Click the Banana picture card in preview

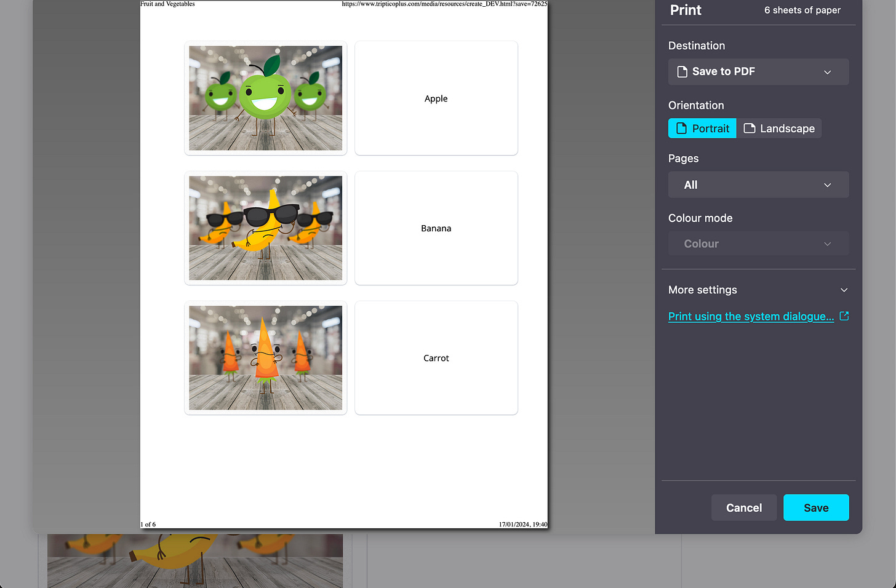pos(265,228)
